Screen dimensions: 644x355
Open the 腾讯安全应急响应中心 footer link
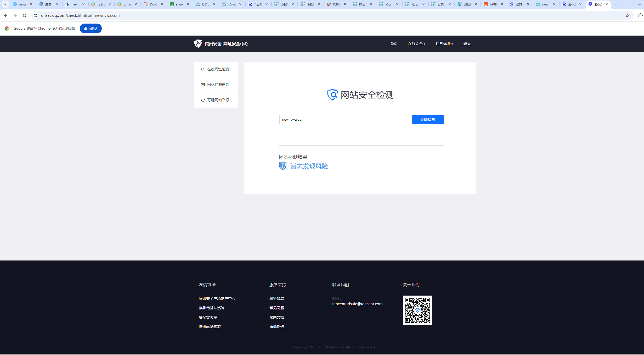pyautogui.click(x=217, y=298)
